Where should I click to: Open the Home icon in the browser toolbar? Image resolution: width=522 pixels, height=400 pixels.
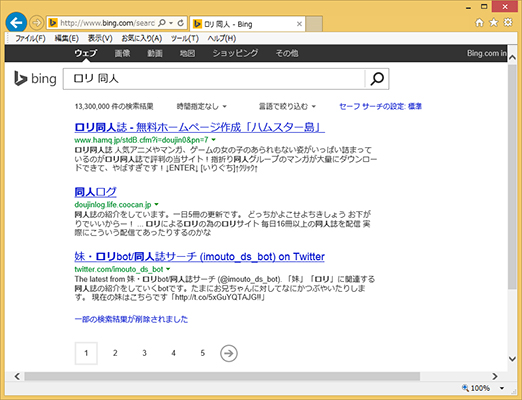click(479, 23)
